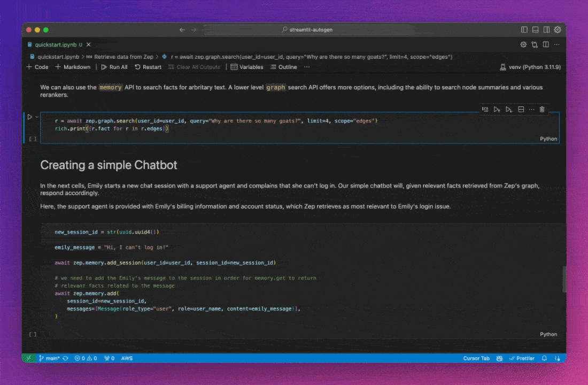Image resolution: width=588 pixels, height=385 pixels.
Task: Open notifications bell in status bar
Action: tap(544, 358)
